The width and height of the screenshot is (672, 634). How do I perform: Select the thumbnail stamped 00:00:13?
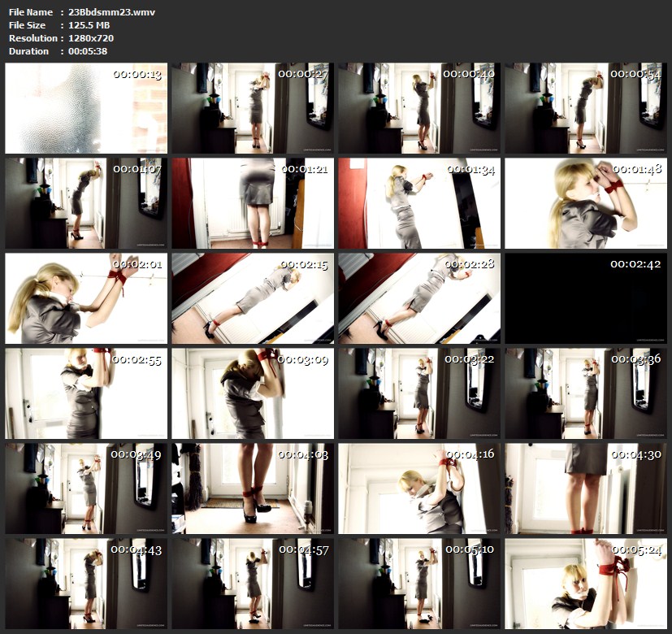coord(86,108)
